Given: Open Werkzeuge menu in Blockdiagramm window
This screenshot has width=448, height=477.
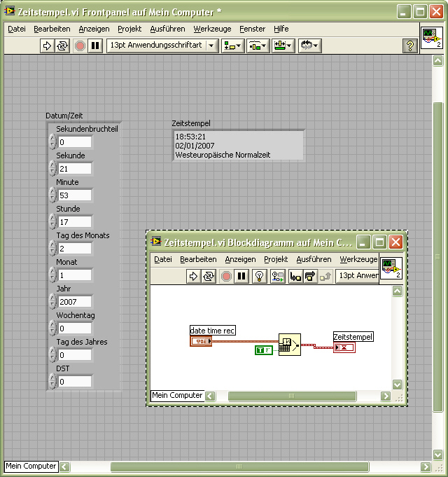Looking at the screenshot, I should [358, 259].
